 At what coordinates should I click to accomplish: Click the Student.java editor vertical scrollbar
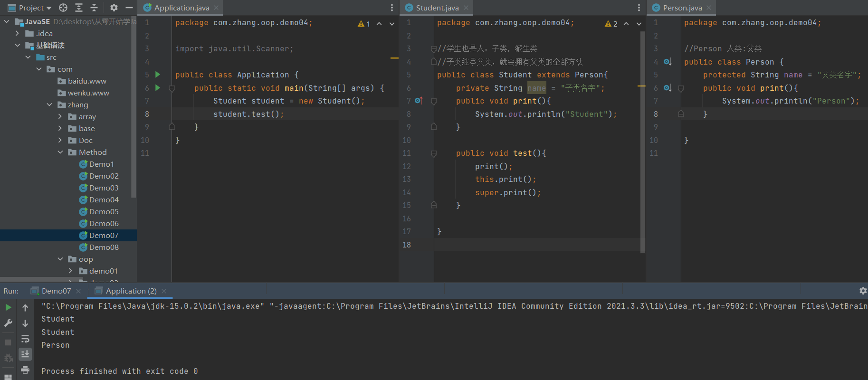(x=643, y=142)
